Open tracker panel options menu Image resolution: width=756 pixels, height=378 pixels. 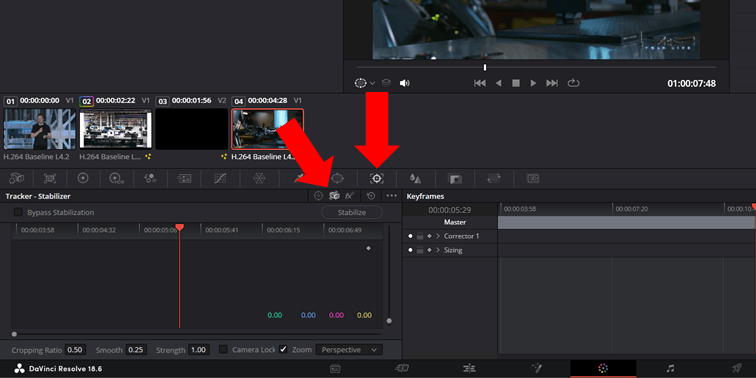click(x=392, y=196)
